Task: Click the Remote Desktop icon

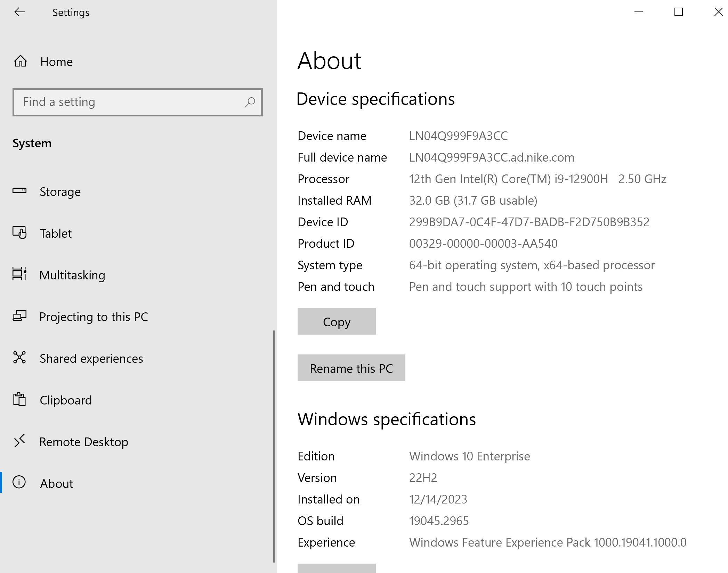Action: tap(19, 441)
